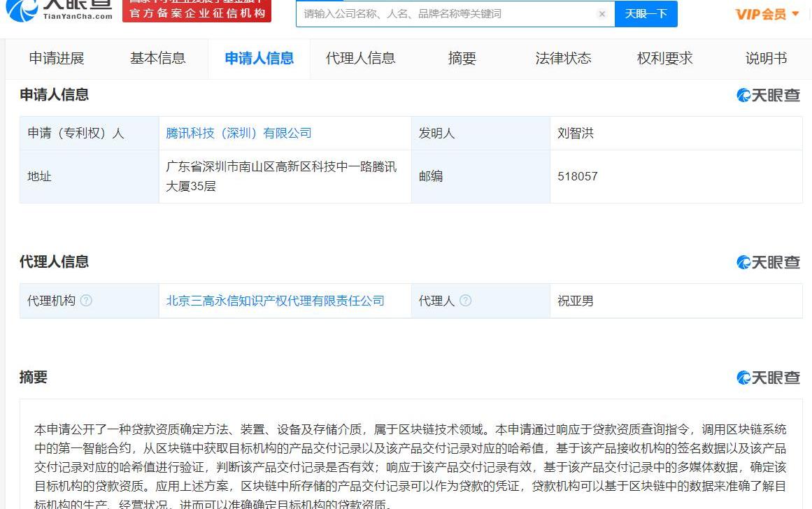812x509 pixels.
Task: Click the help icon next to 代理人
Action: click(466, 301)
